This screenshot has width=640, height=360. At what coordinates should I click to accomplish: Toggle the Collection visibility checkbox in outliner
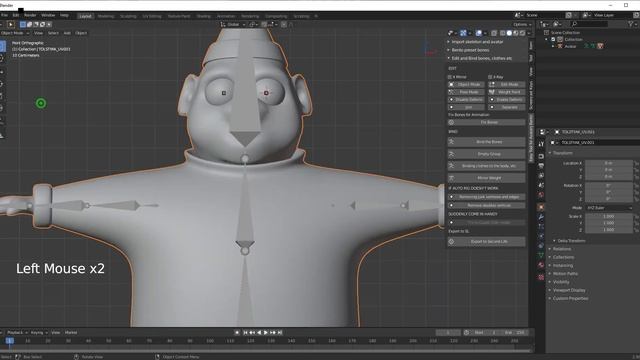pos(553,39)
